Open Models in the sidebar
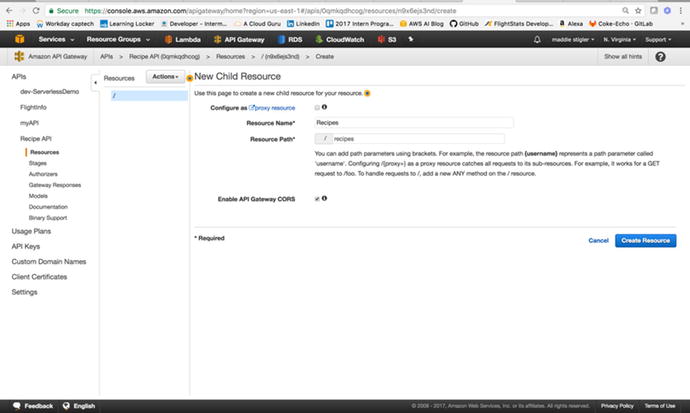Image resolution: width=690 pixels, height=413 pixels. click(38, 196)
